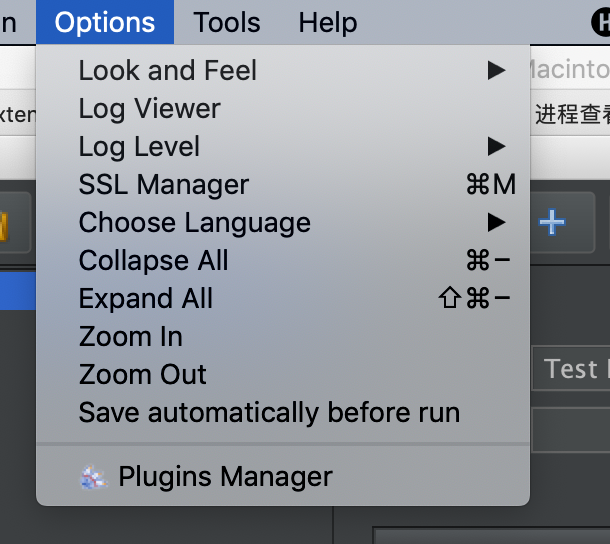Expand the Choose Language submenu
The height and width of the screenshot is (544, 610).
(283, 223)
